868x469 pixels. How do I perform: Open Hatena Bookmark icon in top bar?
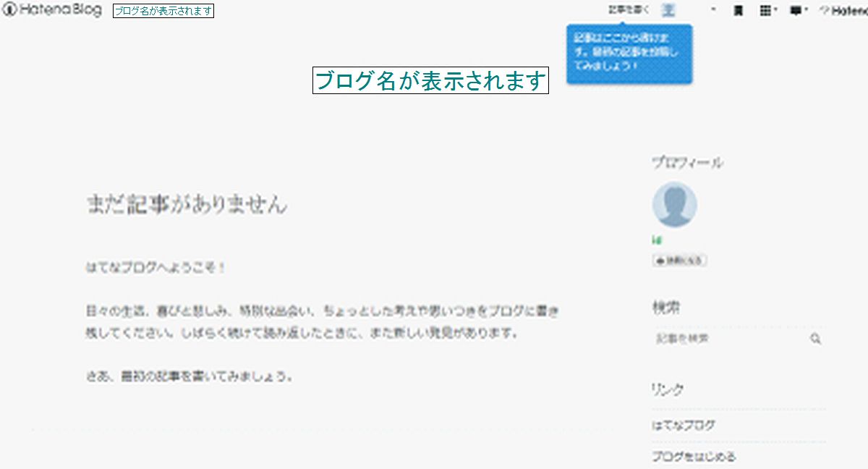740,9
